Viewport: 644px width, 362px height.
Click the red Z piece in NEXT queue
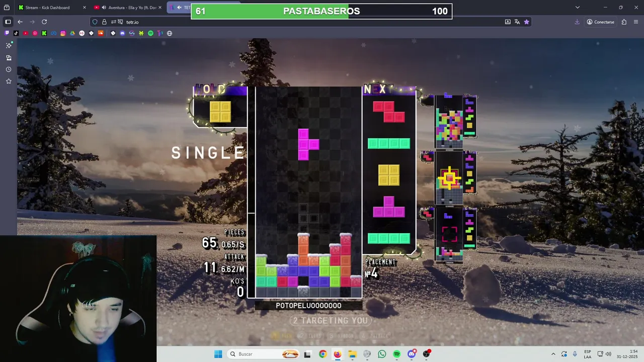coord(388,112)
